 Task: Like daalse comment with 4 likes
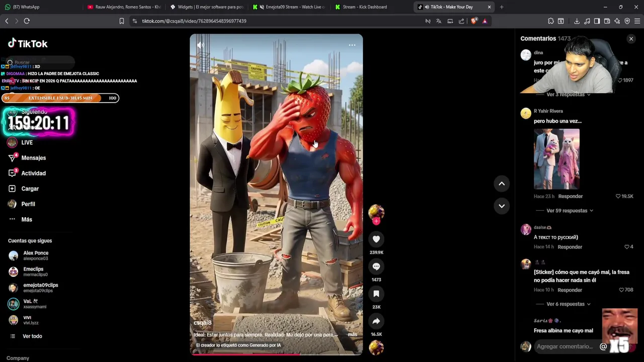coord(627,247)
